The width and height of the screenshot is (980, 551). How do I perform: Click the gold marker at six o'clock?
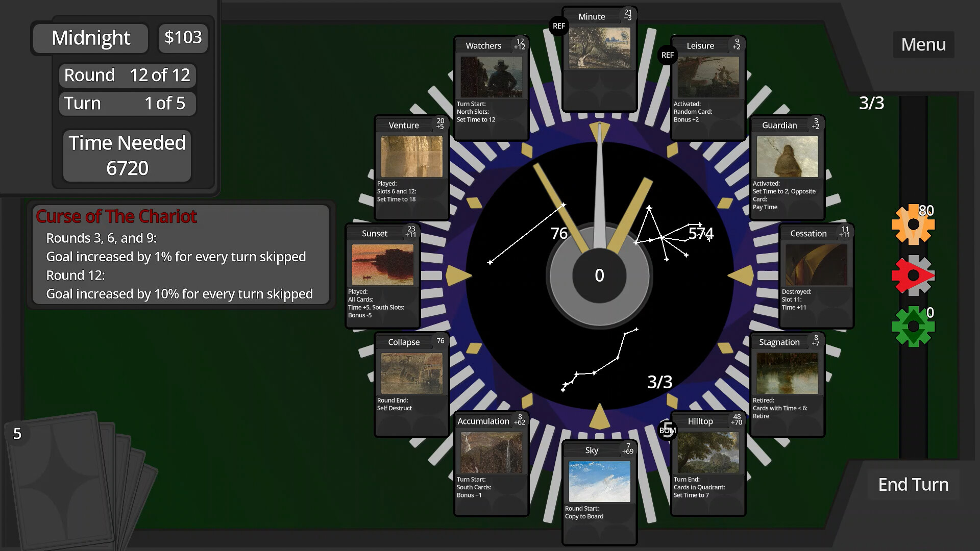tap(599, 416)
